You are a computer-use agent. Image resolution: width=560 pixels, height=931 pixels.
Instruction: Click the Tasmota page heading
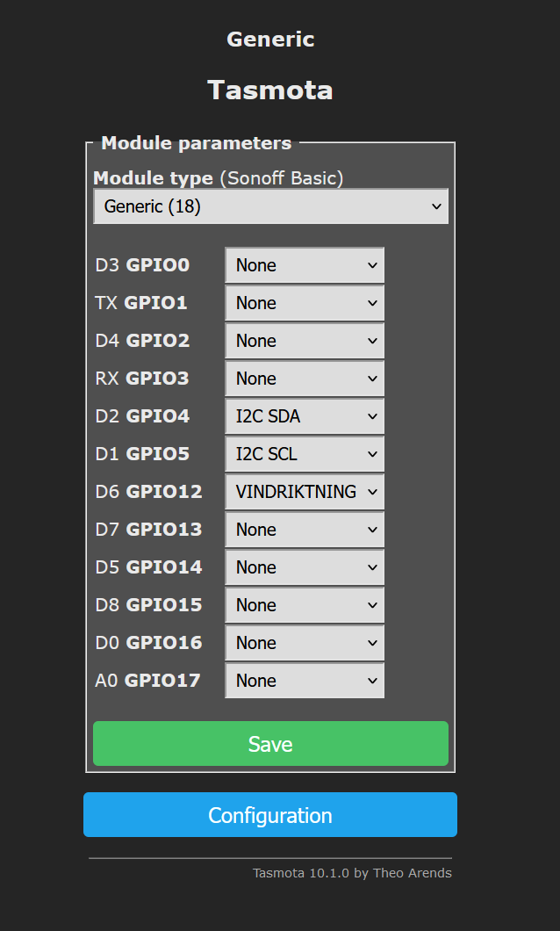coord(270,90)
